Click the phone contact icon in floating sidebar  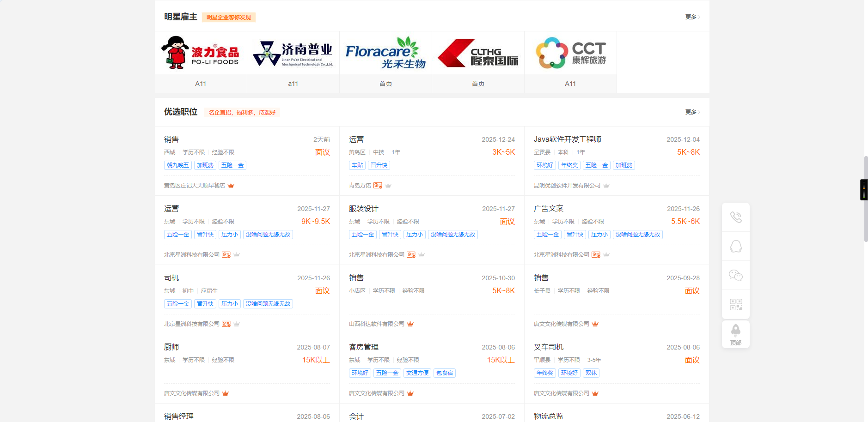735,217
